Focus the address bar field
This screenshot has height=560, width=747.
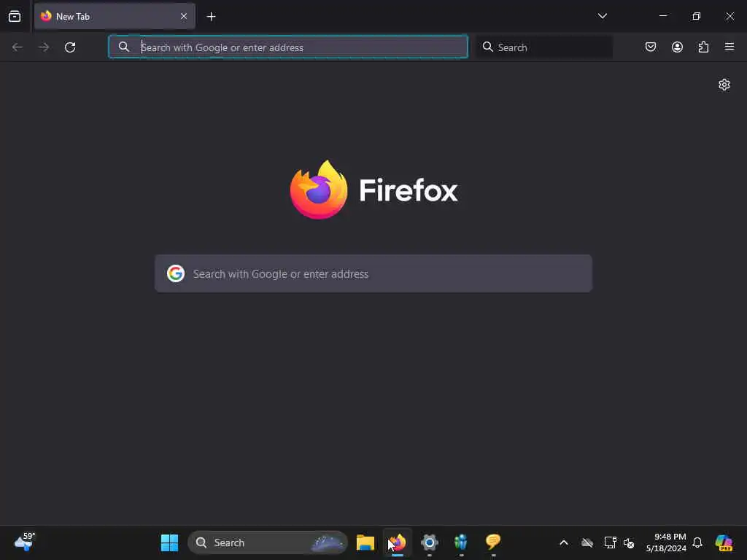(x=288, y=47)
